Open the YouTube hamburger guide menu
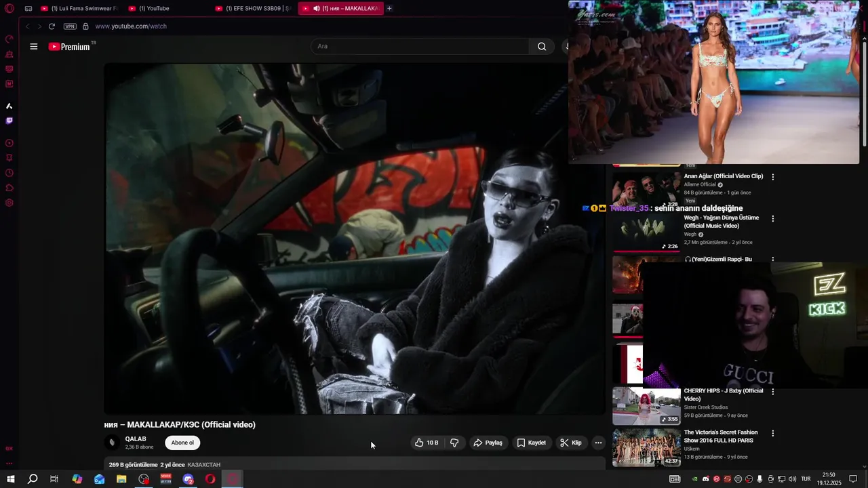Image resolution: width=868 pixels, height=488 pixels. tap(34, 47)
